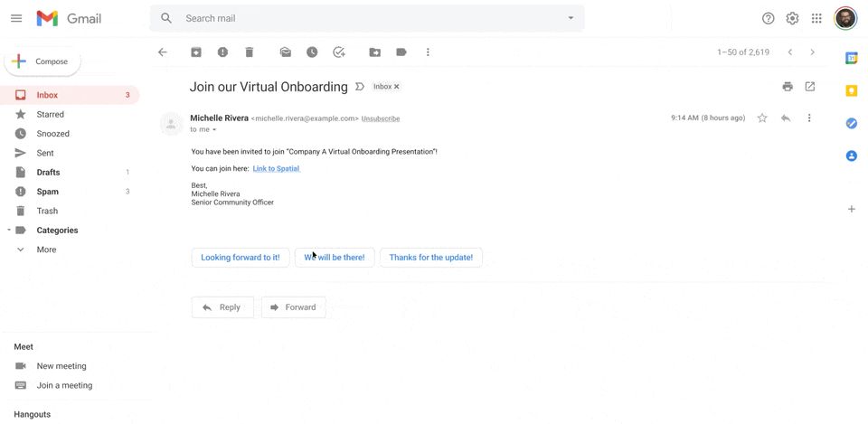The height and width of the screenshot is (424, 868).
Task: Star the Michelle Rivera message
Action: (762, 118)
